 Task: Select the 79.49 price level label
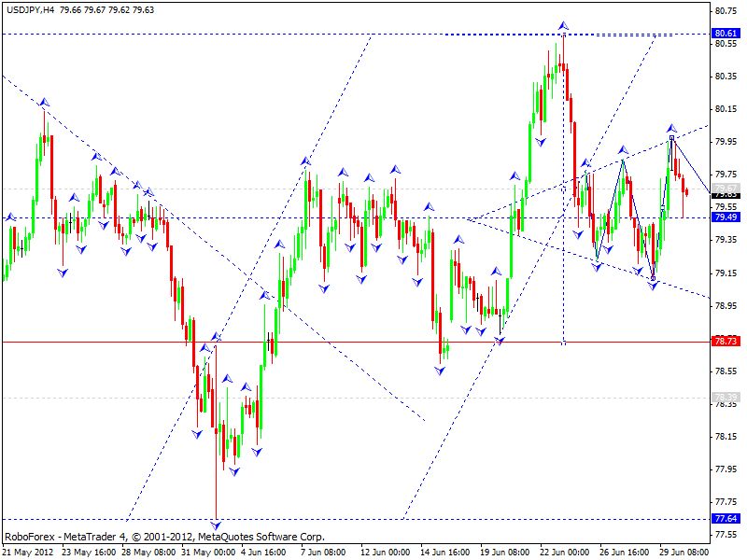click(x=726, y=217)
